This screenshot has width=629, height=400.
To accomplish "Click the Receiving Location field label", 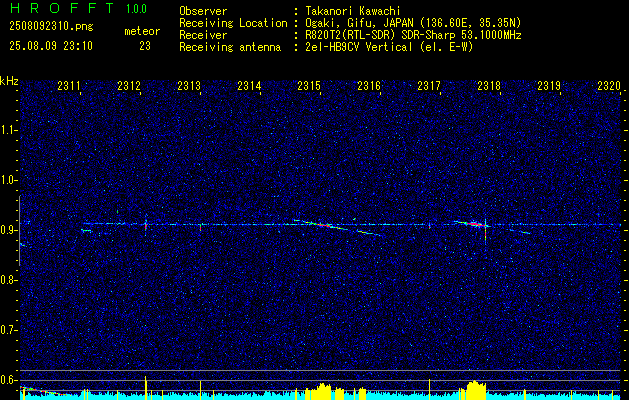I will coord(233,23).
